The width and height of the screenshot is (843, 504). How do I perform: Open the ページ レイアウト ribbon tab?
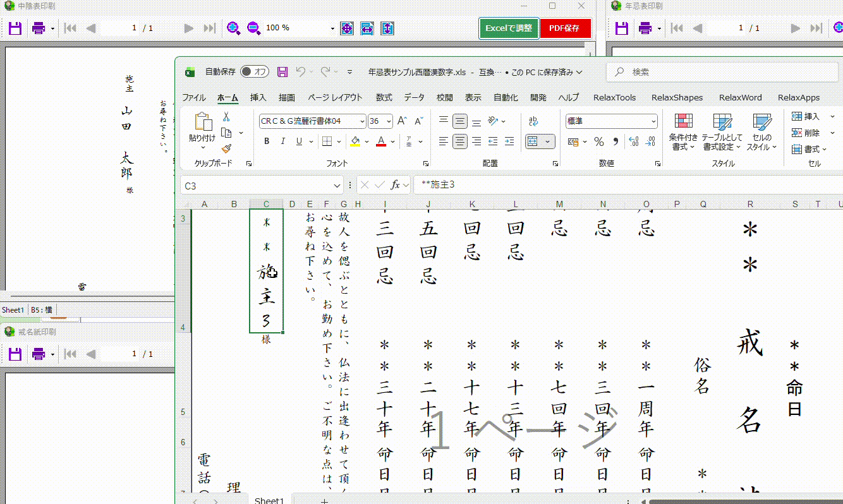pyautogui.click(x=335, y=98)
